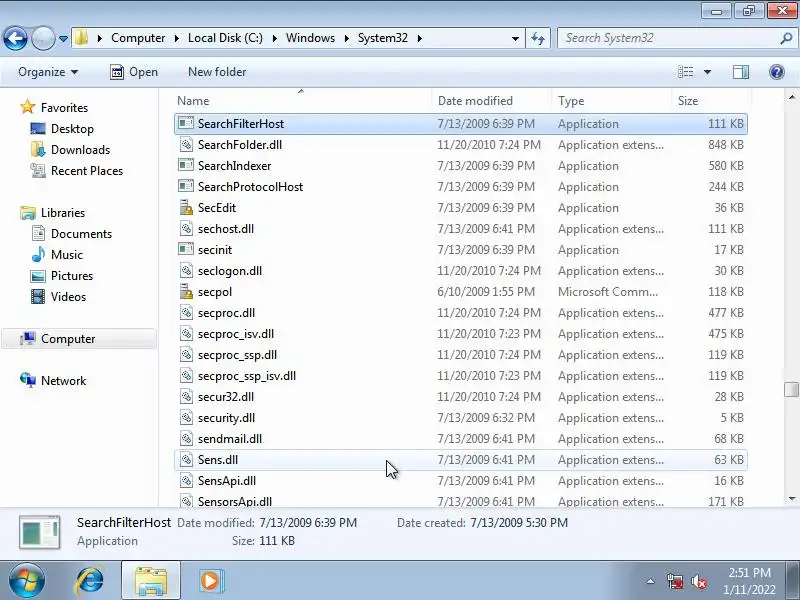The width and height of the screenshot is (800, 600).
Task: Select the secur32.dll file icon
Action: 186,396
